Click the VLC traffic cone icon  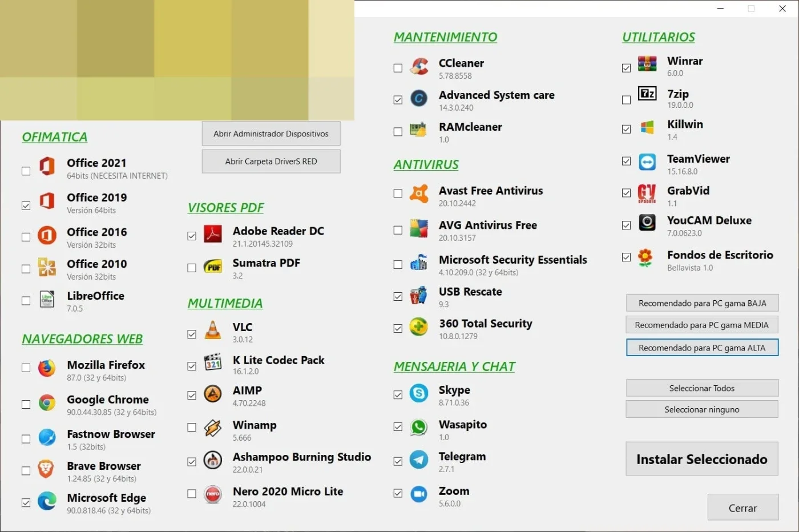213,330
